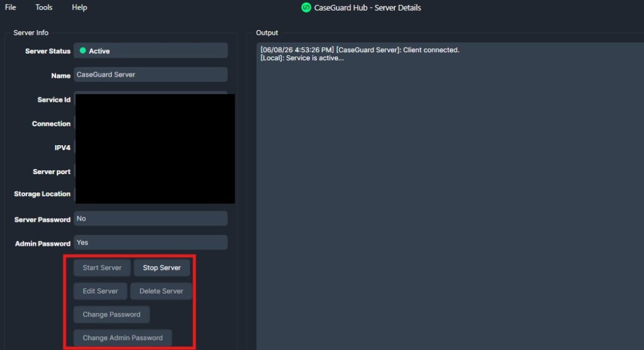The width and height of the screenshot is (644, 350).
Task: Open the File menu
Action: pos(10,8)
